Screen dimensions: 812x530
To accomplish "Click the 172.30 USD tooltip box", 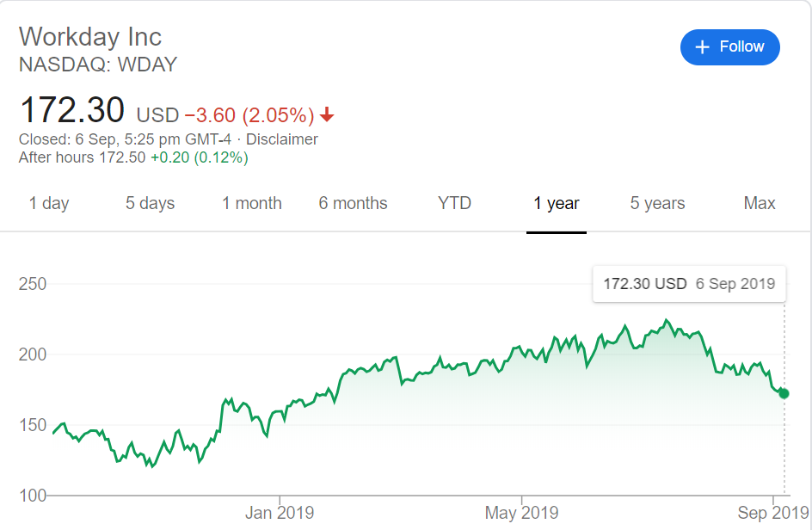I will click(689, 284).
